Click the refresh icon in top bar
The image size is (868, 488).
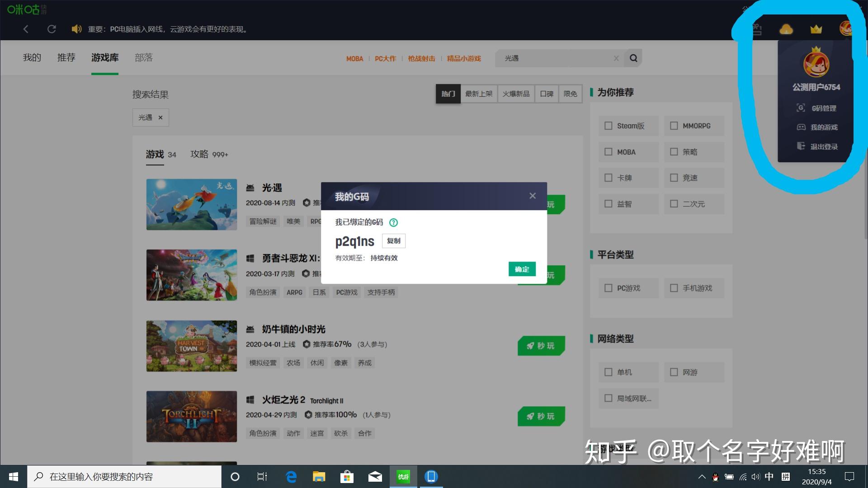tap(52, 29)
